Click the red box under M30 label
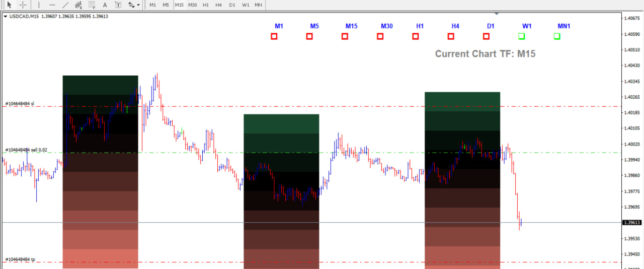Viewport: 644px width, 269px height. point(380,36)
